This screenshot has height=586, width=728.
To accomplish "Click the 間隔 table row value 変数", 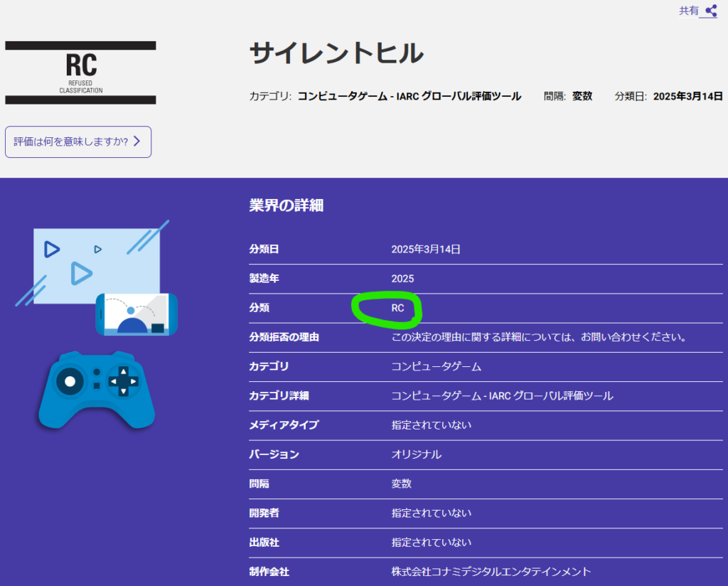I will [401, 484].
